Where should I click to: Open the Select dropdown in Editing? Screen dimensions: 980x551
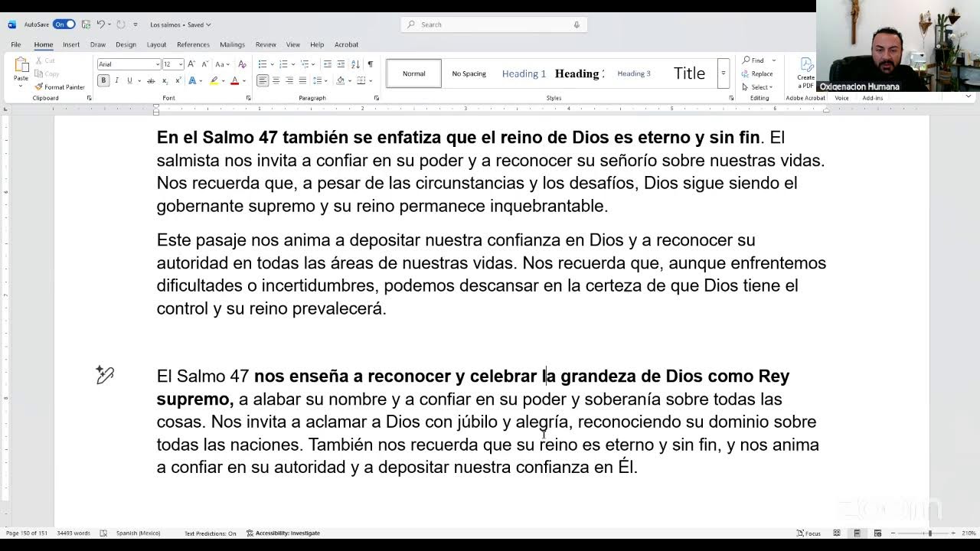pos(757,87)
